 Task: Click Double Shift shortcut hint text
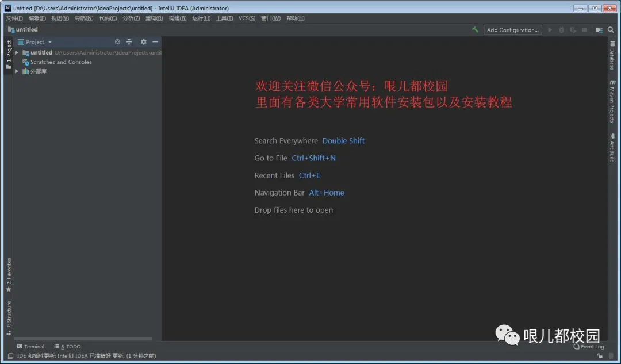tap(343, 141)
